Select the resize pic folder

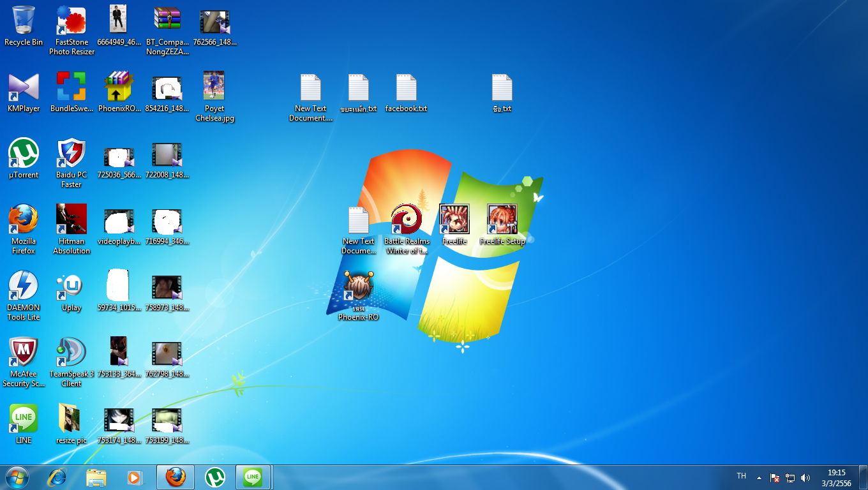71,424
